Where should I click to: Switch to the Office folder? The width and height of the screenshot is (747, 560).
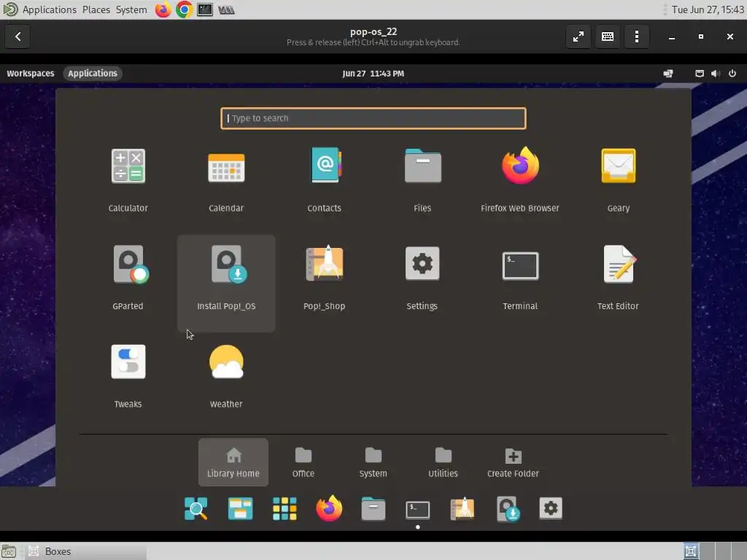(303, 462)
